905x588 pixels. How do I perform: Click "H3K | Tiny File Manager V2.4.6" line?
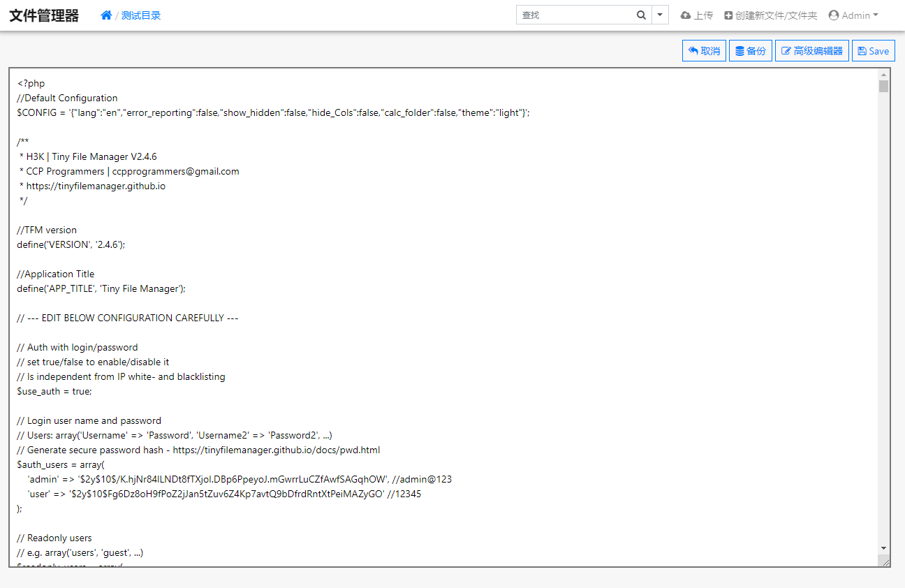(x=87, y=156)
